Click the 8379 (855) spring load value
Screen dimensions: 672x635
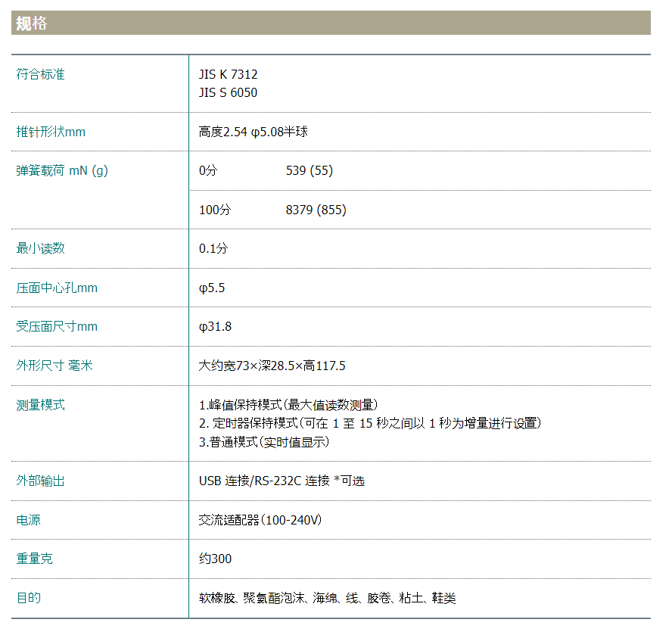coord(316,210)
